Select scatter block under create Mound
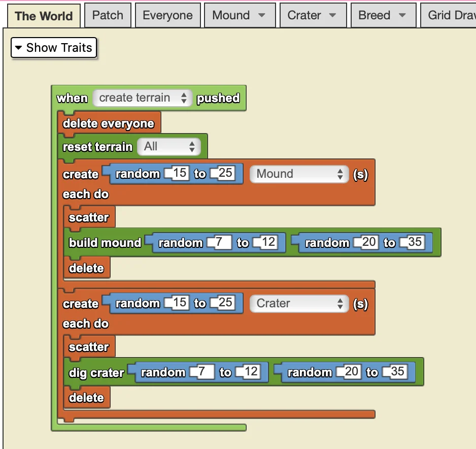This screenshot has width=476, height=449. 89,217
